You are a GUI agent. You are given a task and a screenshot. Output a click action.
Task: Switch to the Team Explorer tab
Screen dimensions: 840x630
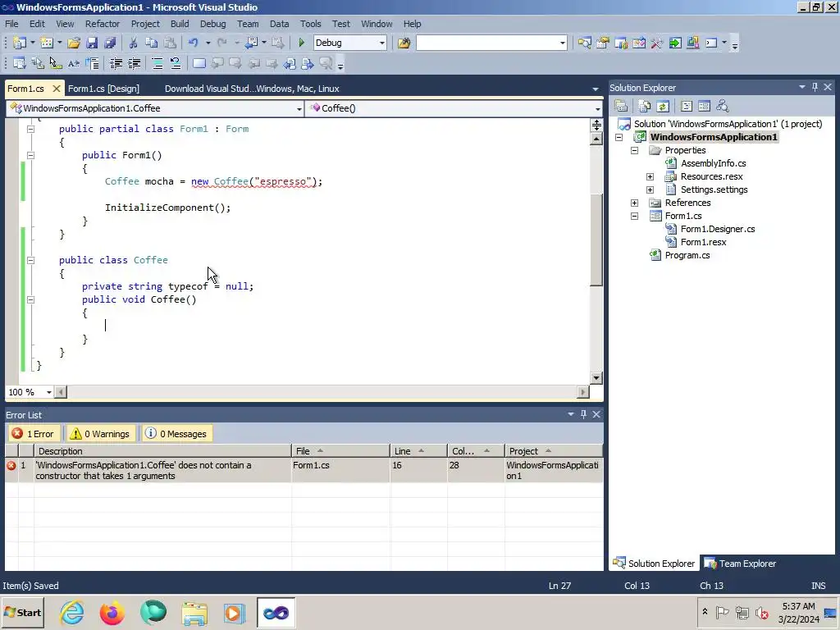tap(740, 564)
